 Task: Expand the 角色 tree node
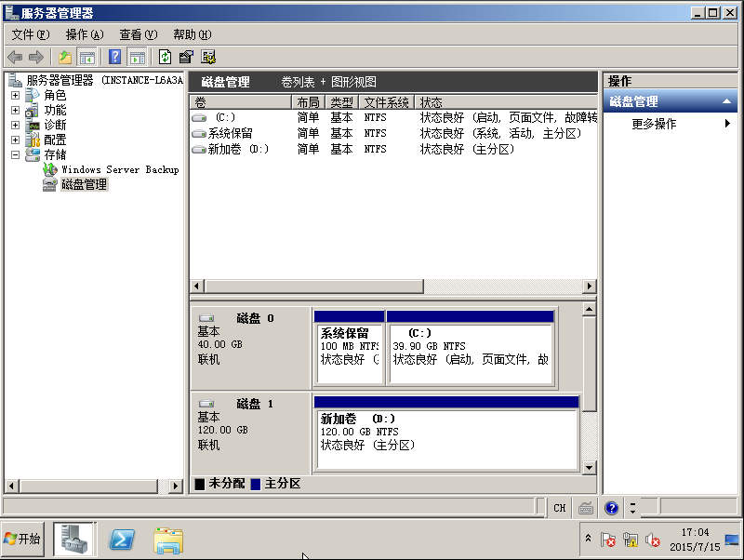[15, 96]
